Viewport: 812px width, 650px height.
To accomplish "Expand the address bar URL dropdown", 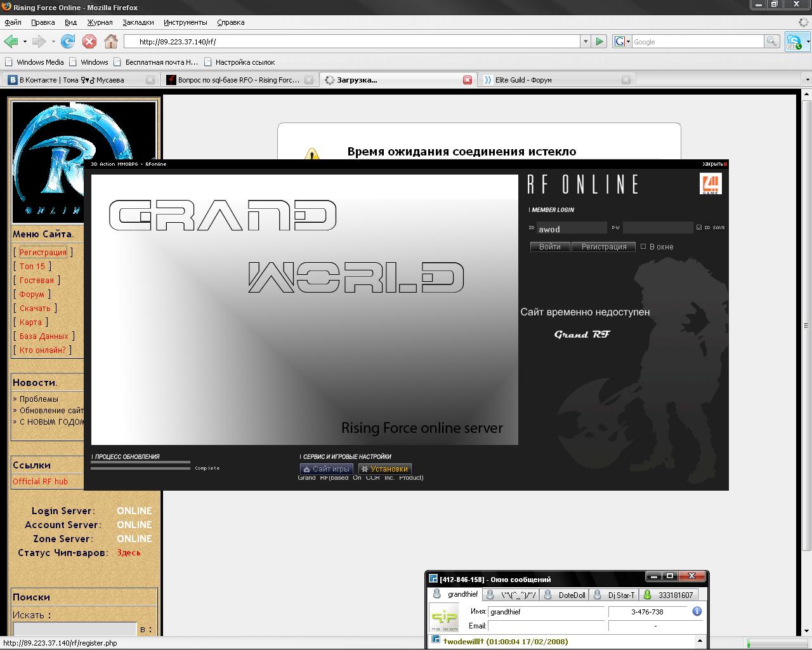I will [585, 41].
